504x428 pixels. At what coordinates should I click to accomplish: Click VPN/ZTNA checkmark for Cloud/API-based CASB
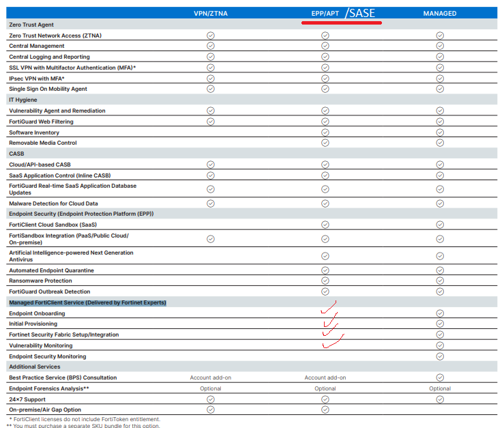[211, 165]
